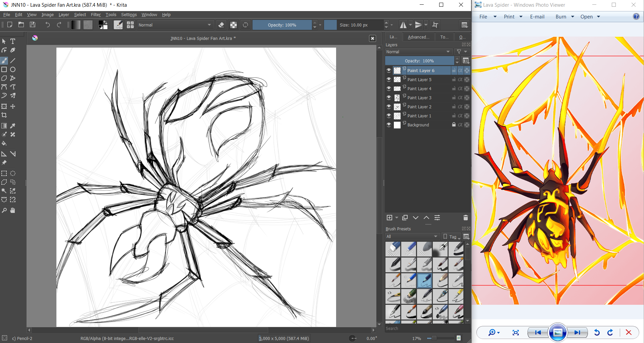Select the Fill bucket tool
The height and width of the screenshot is (343, 644).
click(4, 143)
